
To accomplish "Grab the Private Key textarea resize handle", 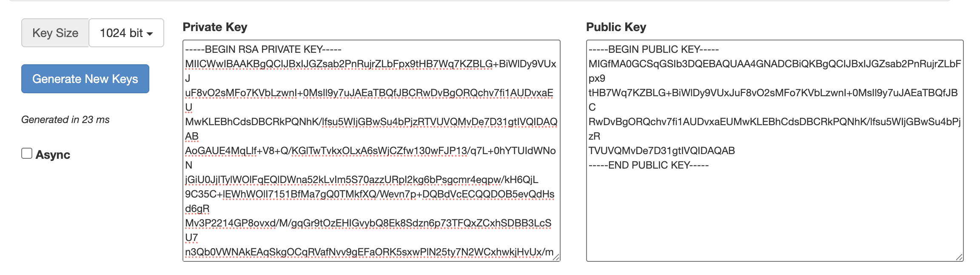I will (556, 257).
